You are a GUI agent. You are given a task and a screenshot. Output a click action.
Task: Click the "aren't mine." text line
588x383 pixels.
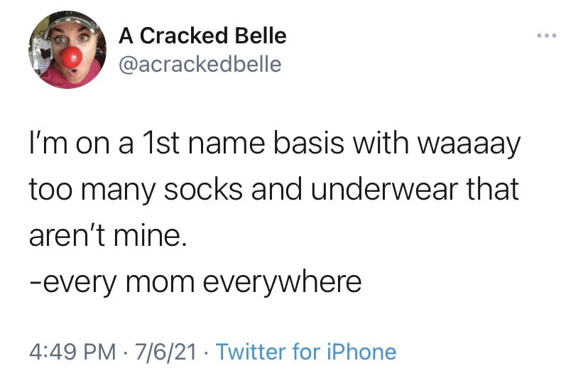click(107, 236)
